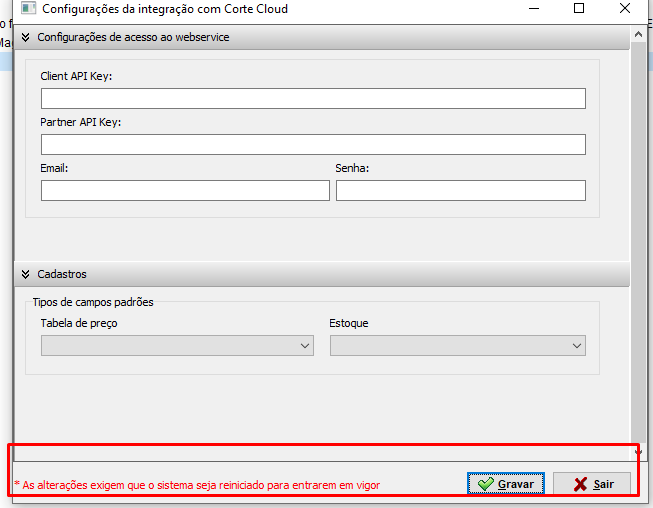
Task: Click the Sair button to exit
Action: (x=592, y=483)
